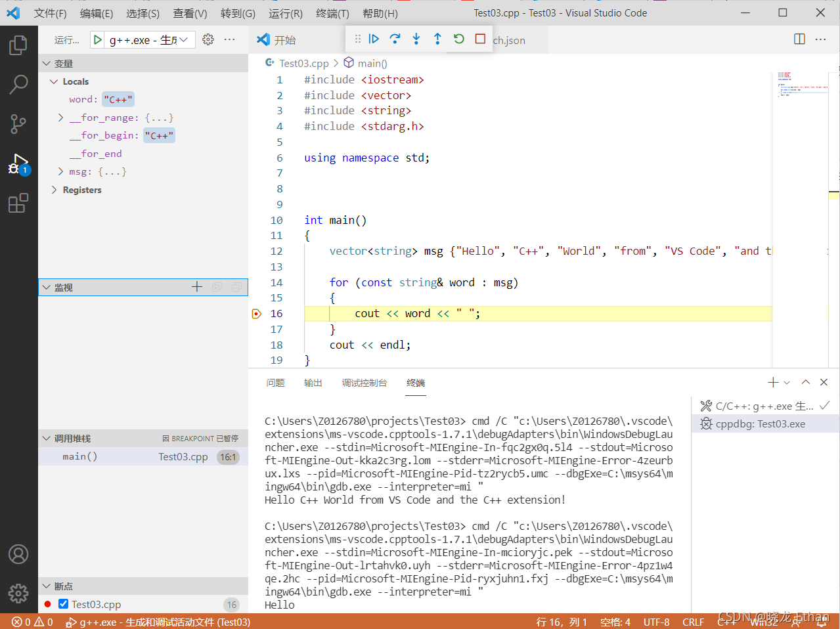Open the Search view in activity bar
840x629 pixels.
[18, 84]
